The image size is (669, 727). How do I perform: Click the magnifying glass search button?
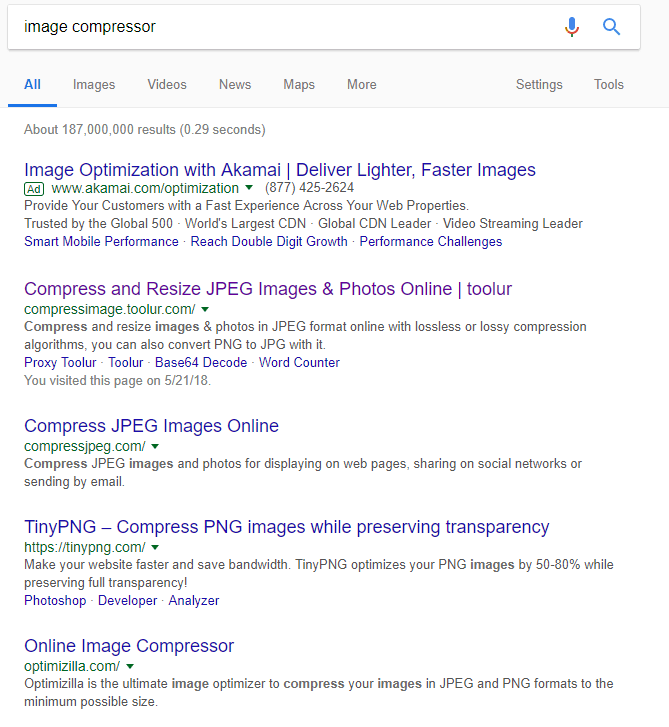(611, 27)
